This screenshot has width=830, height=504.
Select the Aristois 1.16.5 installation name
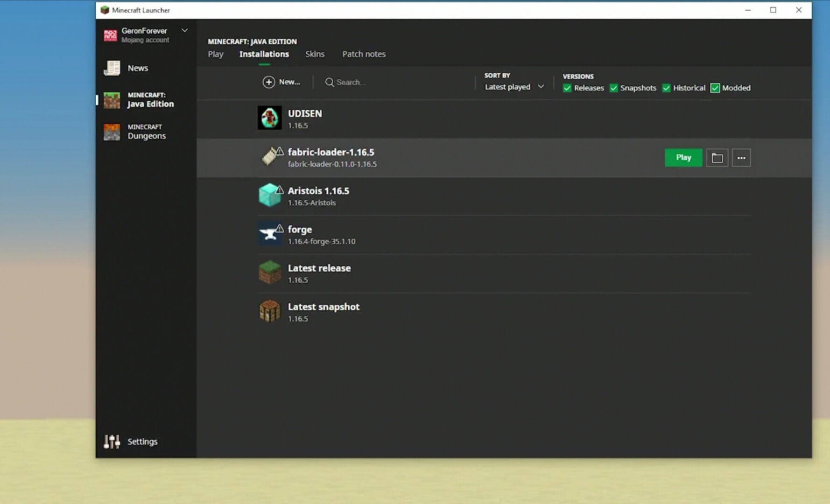pyautogui.click(x=318, y=191)
